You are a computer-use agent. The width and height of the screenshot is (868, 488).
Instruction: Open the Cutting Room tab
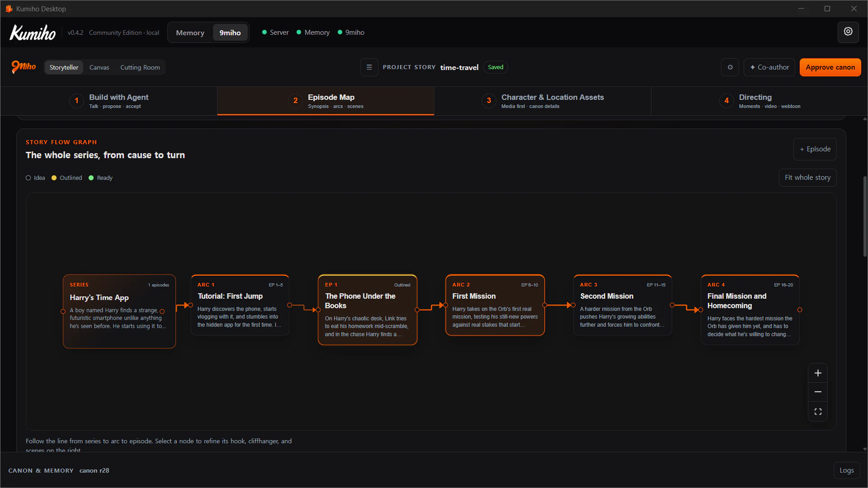pyautogui.click(x=140, y=67)
